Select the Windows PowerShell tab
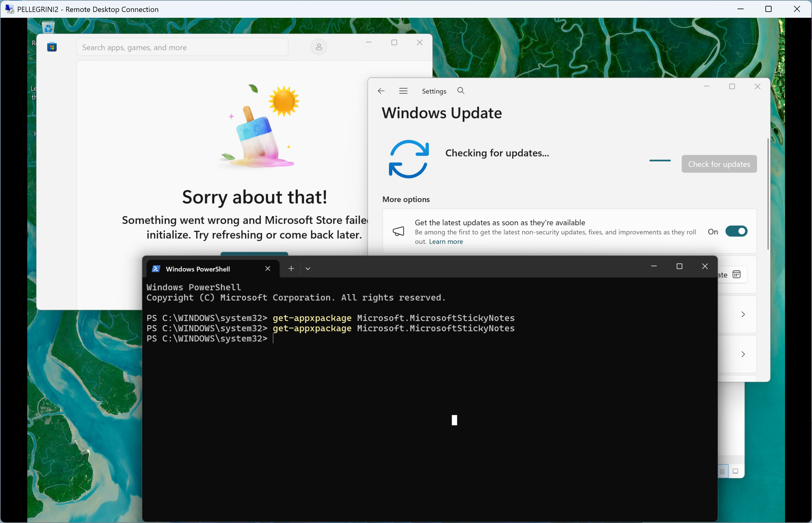Screen dimensions: 812x523 pos(213,269)
